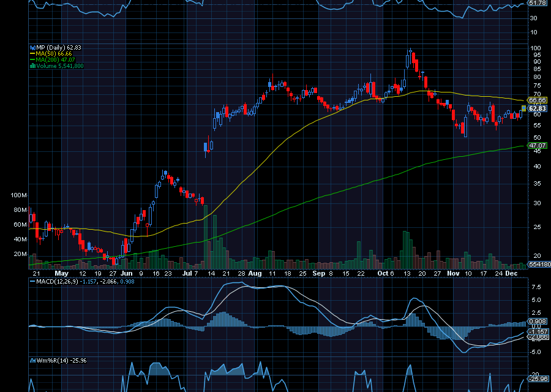Click the Wm%R area chart icon

tap(32, 360)
